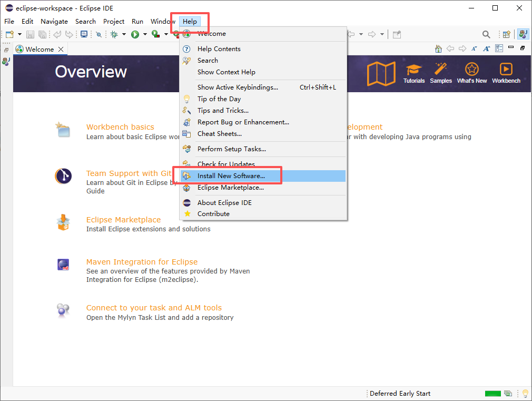Click the Overview map icon
The image size is (532, 401).
[x=381, y=73]
